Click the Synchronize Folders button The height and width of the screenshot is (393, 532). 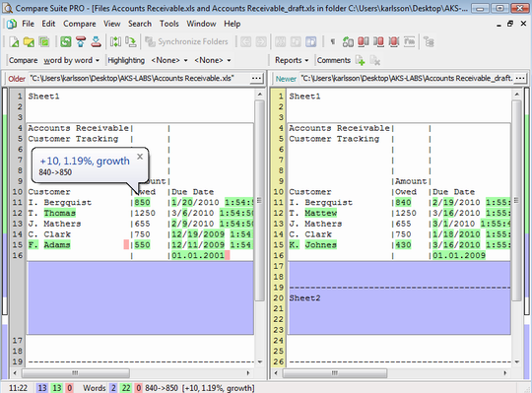click(186, 41)
